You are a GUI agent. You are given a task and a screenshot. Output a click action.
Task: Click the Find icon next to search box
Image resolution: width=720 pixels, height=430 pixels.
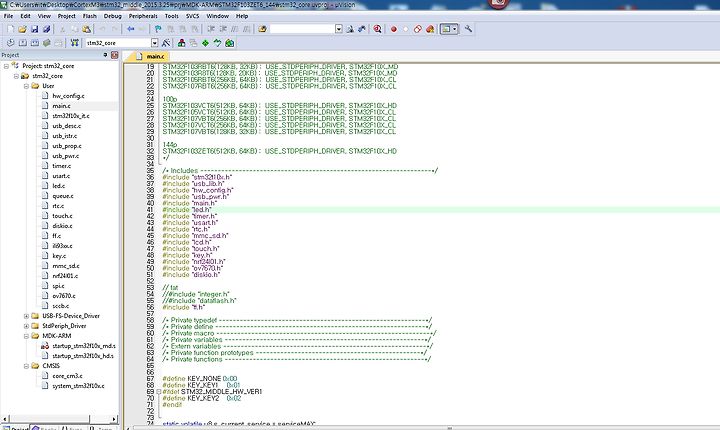350,29
